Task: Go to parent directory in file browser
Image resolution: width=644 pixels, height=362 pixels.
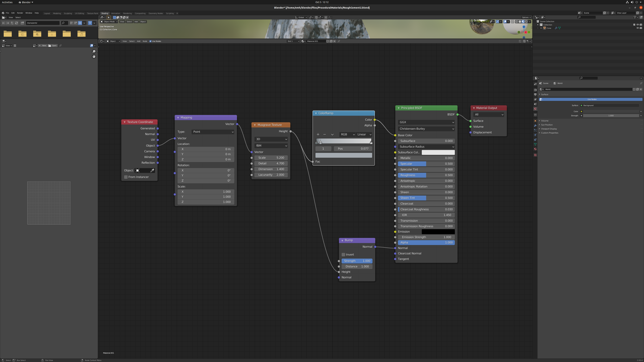Action: (x=12, y=23)
